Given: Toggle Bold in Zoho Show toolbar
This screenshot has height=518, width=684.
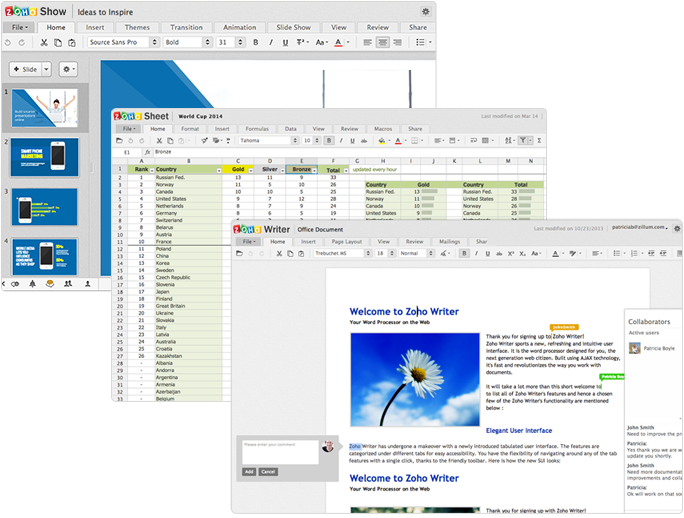Looking at the screenshot, I should (x=256, y=42).
